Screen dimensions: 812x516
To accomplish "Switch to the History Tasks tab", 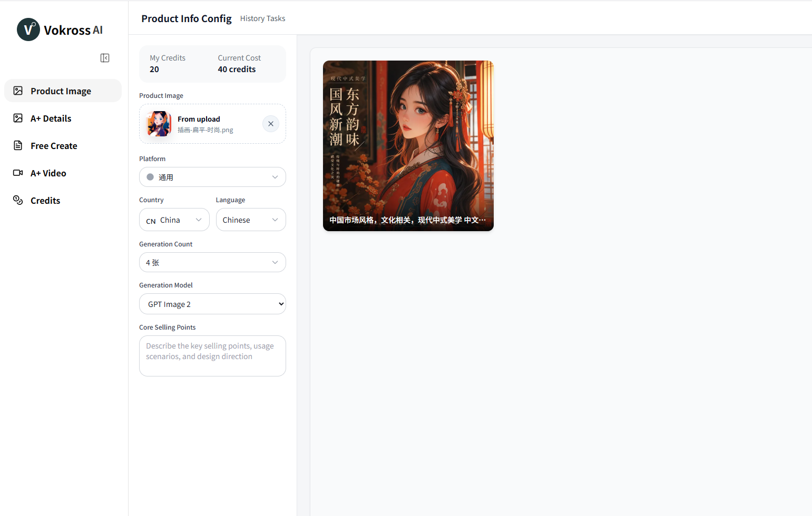I will (262, 18).
